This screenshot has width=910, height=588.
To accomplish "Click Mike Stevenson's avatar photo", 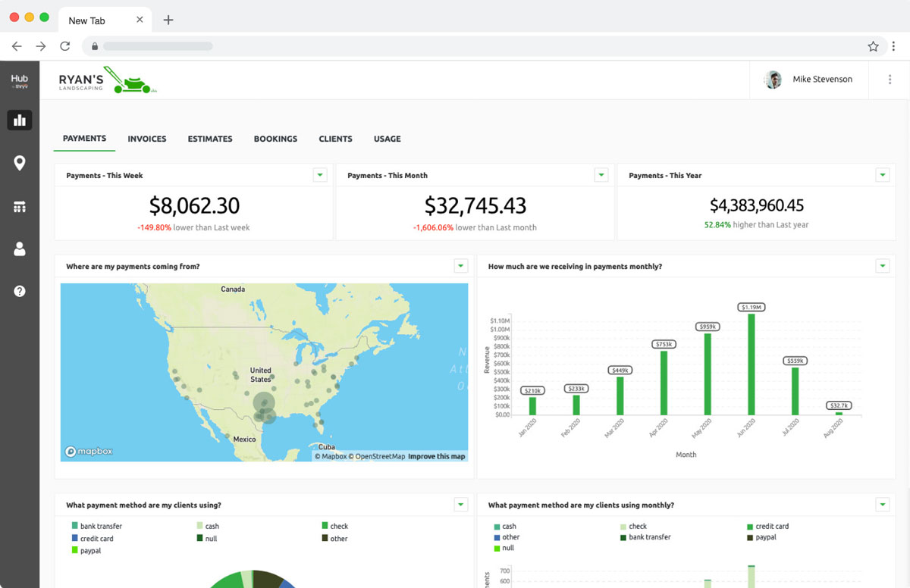I will pos(773,80).
